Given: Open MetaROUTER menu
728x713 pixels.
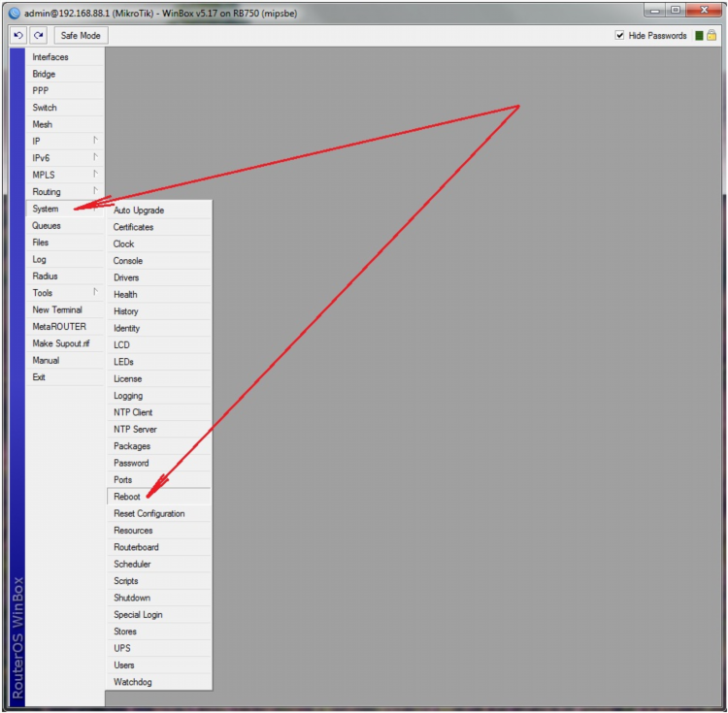Looking at the screenshot, I should 64,327.
